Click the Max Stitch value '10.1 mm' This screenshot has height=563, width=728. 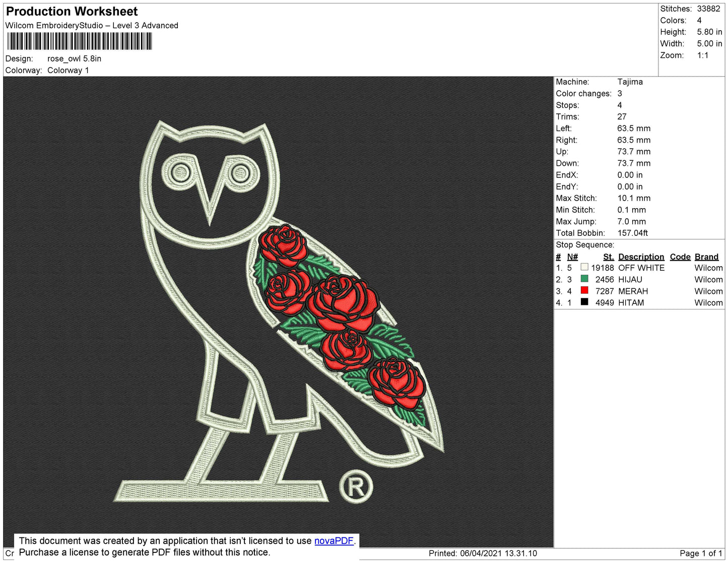634,198
